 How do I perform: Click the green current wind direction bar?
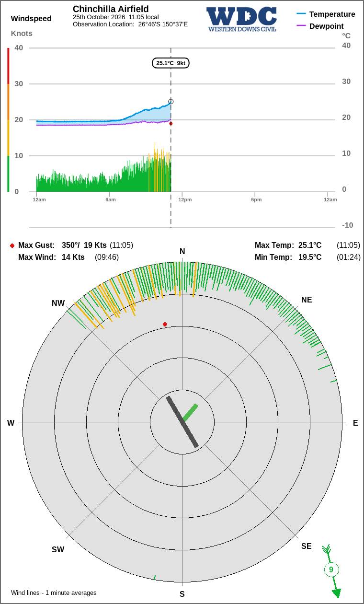(x=190, y=413)
